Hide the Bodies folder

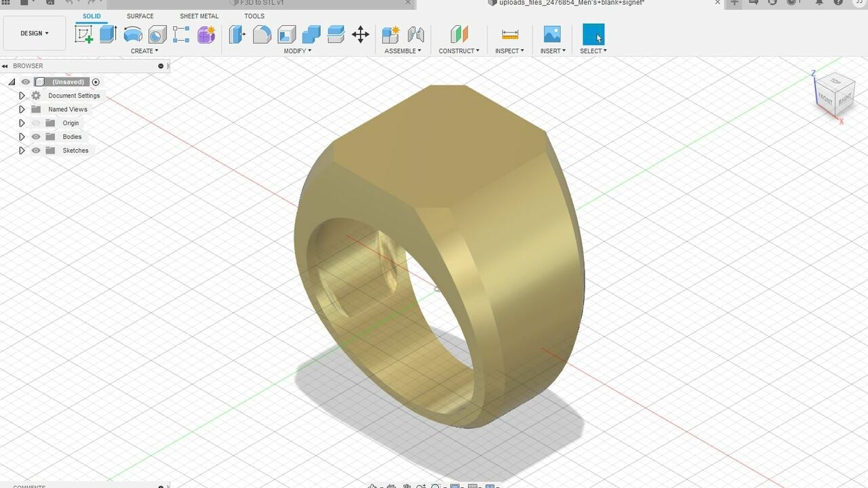pos(36,137)
